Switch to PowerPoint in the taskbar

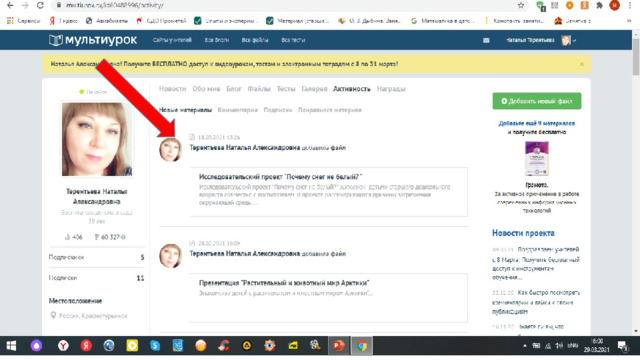pos(338,346)
